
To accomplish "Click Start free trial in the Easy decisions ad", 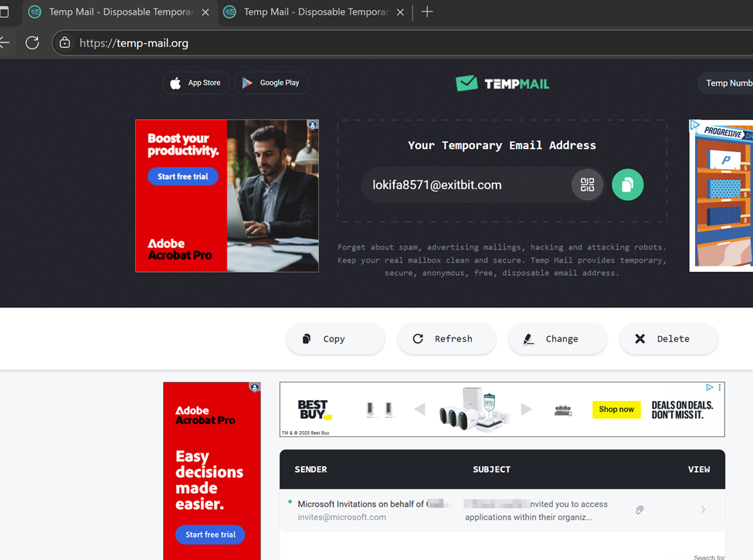I will 210,535.
